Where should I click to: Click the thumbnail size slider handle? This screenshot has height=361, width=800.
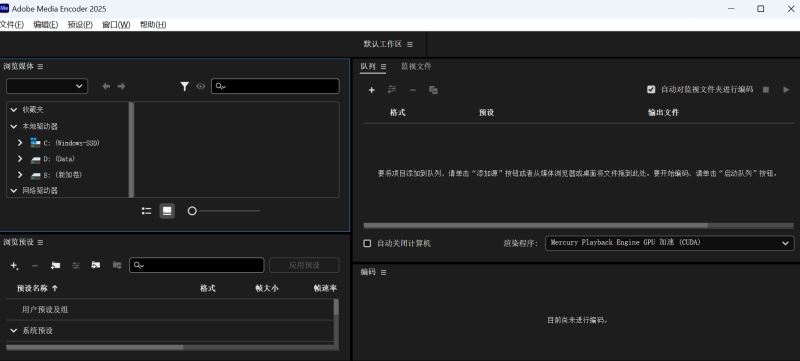(x=192, y=211)
